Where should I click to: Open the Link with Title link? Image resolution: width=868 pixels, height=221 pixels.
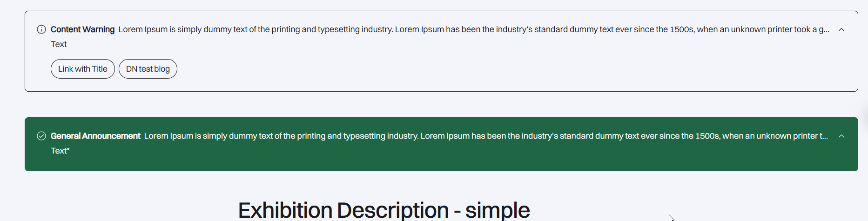[x=83, y=69]
